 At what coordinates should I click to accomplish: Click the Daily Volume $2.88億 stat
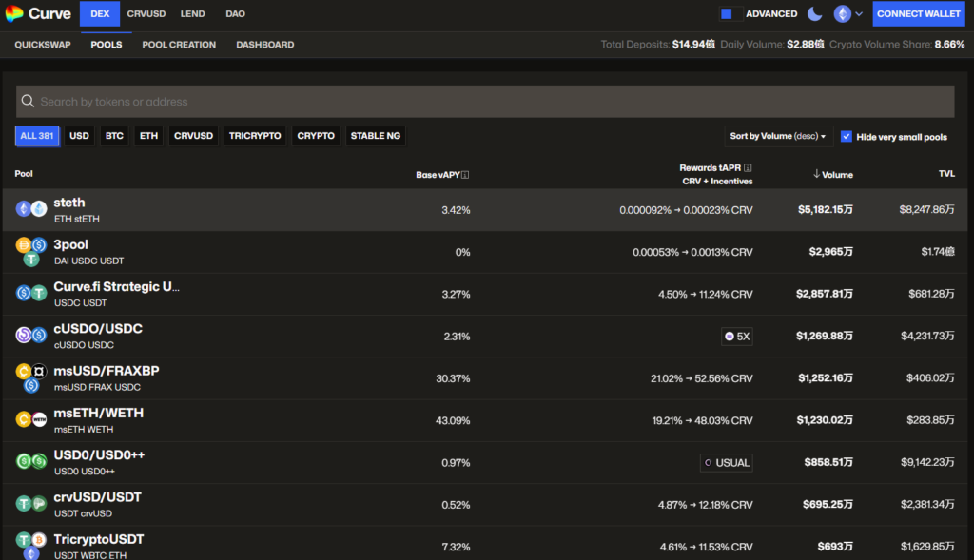(x=772, y=45)
